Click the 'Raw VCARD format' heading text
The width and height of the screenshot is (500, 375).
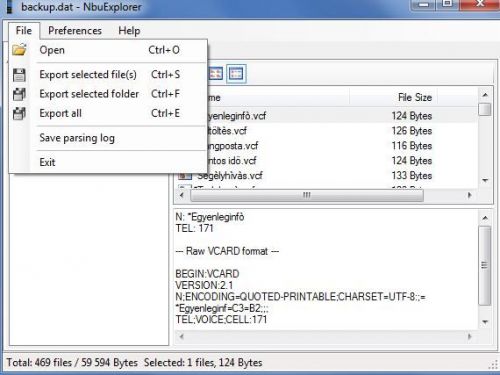[x=227, y=251]
